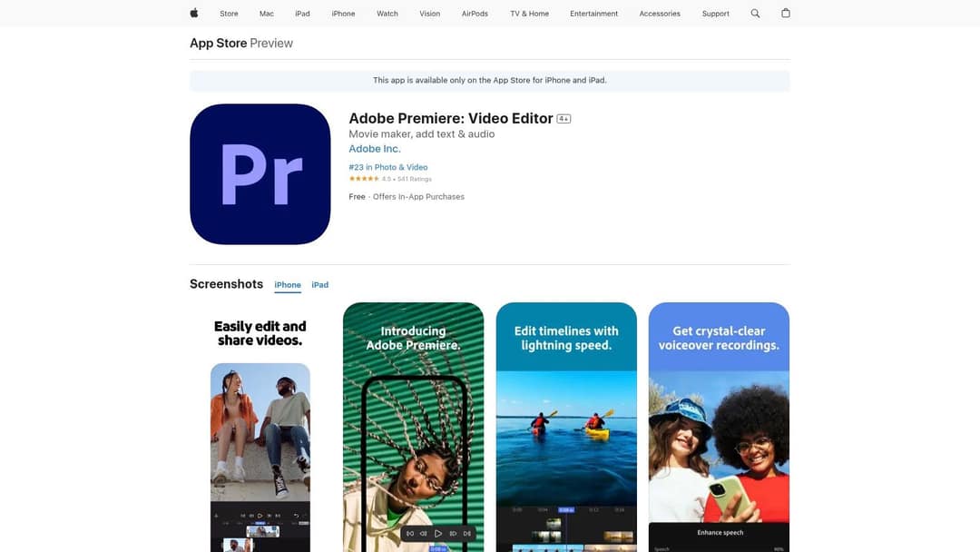
Task: View the 'Edit timelines with lightning speed' screenshot
Action: [x=566, y=427]
